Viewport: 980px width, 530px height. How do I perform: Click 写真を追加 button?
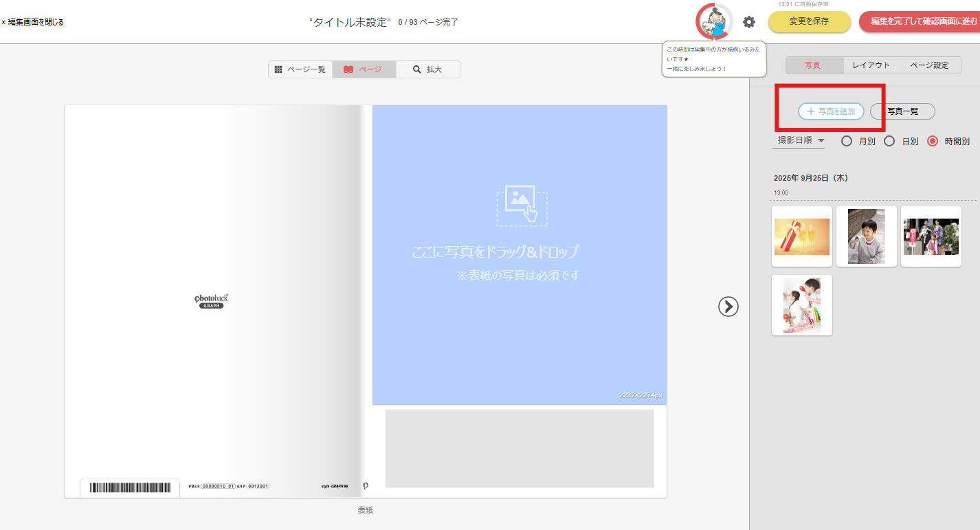point(831,111)
